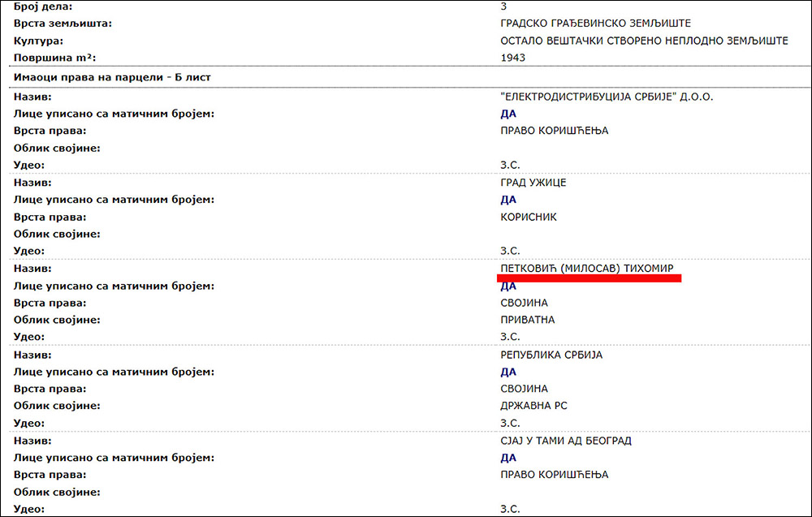Image resolution: width=812 pixels, height=517 pixels.
Task: Click the value КОРИСНИК
Action: [529, 218]
